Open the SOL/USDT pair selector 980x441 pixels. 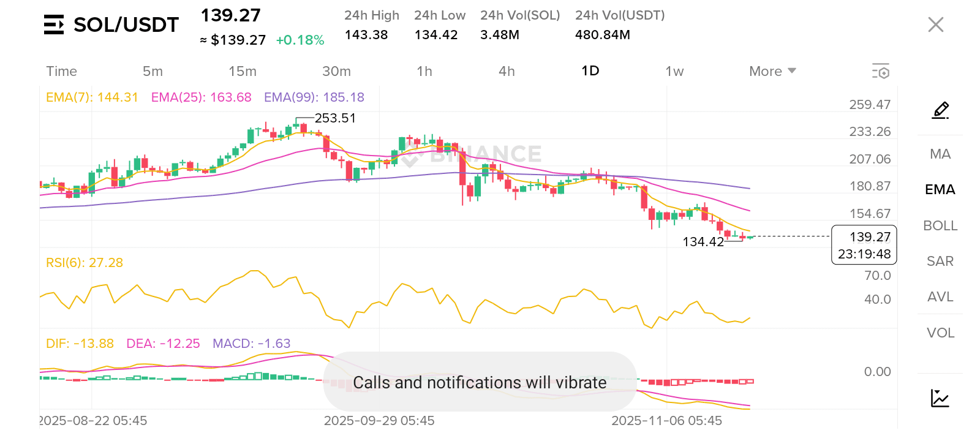click(126, 24)
